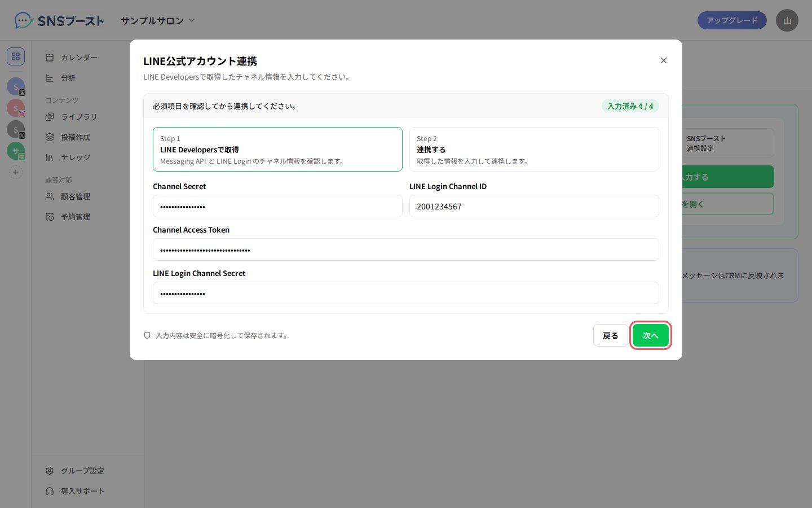Go to 顧客管理 in the sidebar
Viewport: 812px width, 508px height.
76,196
